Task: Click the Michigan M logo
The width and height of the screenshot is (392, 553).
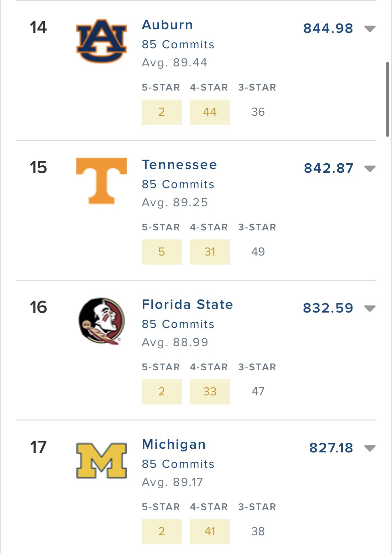Action: pyautogui.click(x=102, y=460)
